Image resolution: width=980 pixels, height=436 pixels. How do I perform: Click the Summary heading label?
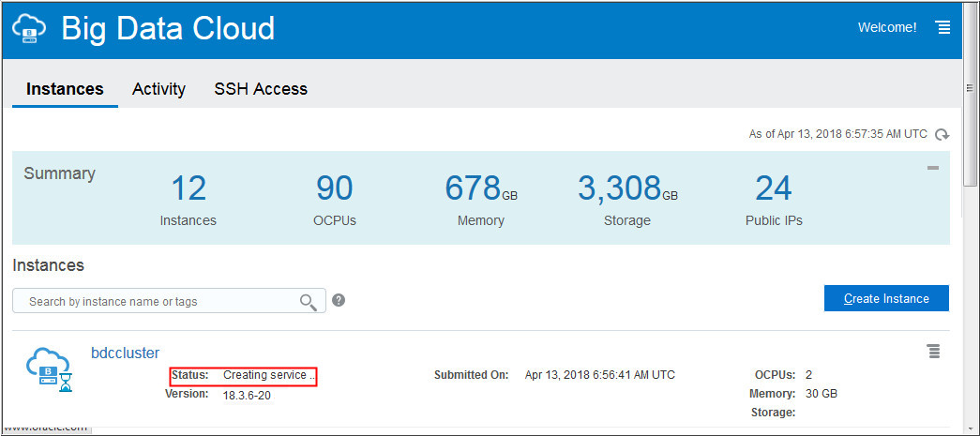[59, 173]
